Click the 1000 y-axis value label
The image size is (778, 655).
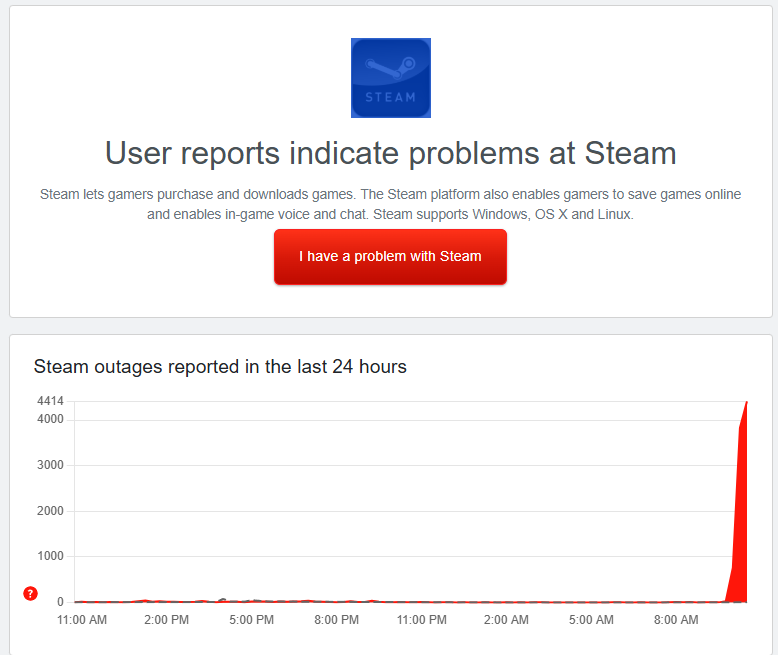(x=50, y=556)
